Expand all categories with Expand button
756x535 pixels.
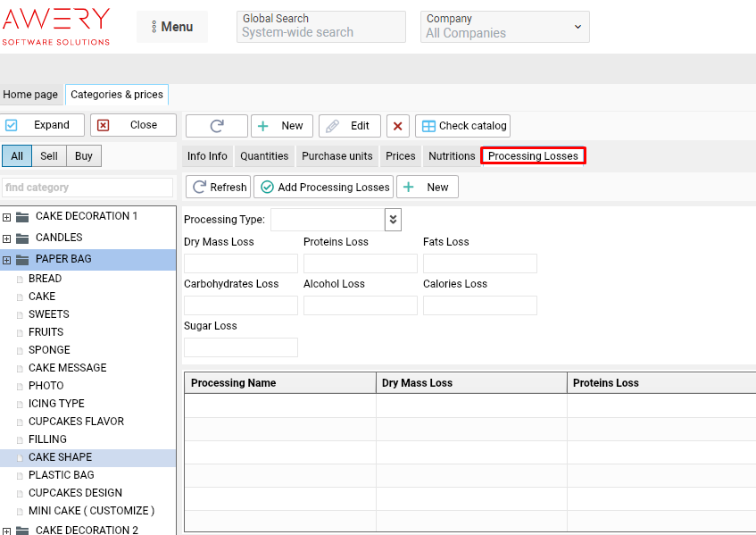[x=43, y=125]
